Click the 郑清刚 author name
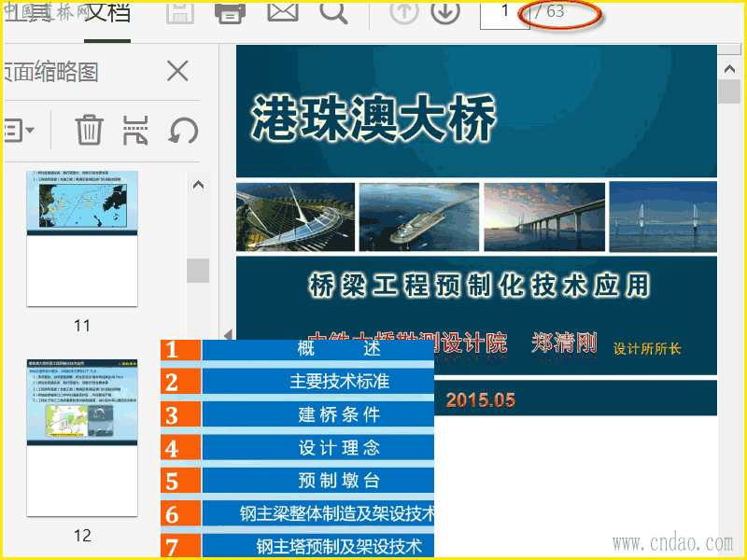This screenshot has width=747, height=560. coord(564,343)
